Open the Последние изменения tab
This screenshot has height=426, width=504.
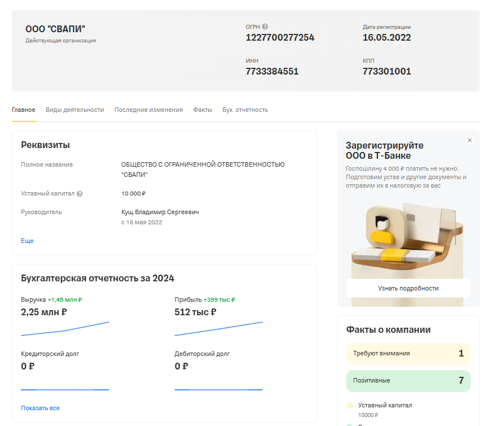pyautogui.click(x=149, y=110)
